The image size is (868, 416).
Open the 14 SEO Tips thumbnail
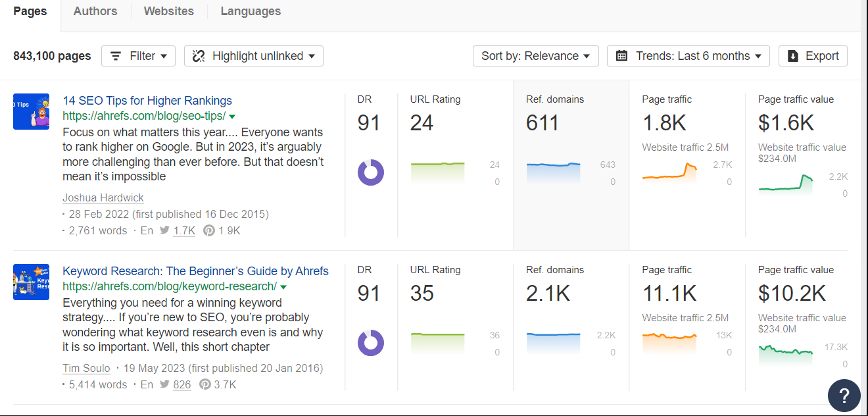31,111
